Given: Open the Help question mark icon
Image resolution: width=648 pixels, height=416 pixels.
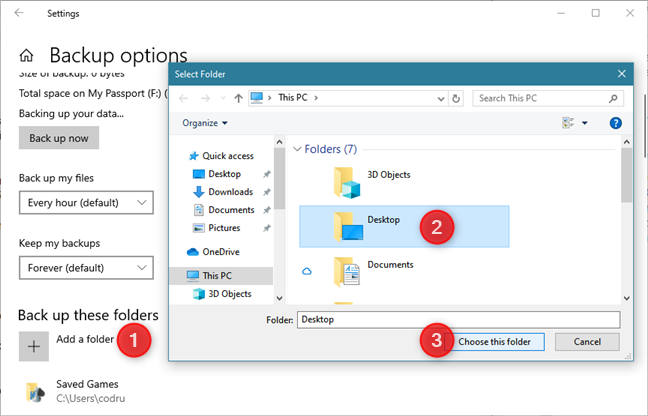Looking at the screenshot, I should click(616, 123).
